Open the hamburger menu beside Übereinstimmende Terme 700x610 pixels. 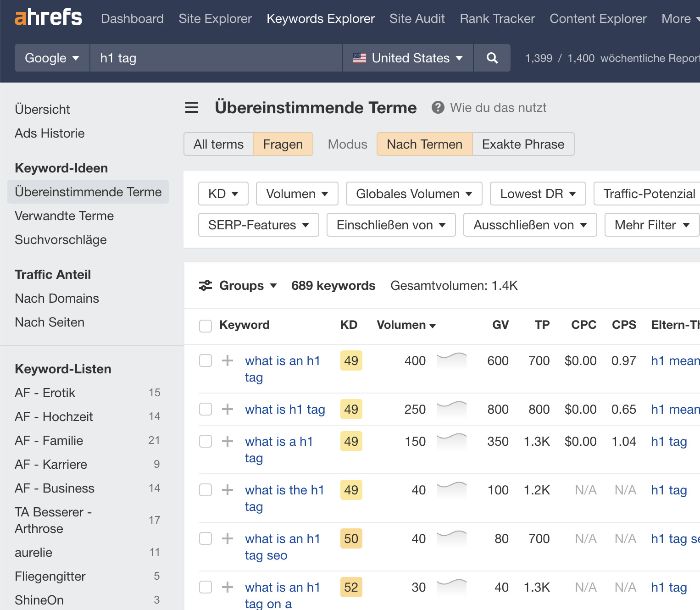(191, 107)
